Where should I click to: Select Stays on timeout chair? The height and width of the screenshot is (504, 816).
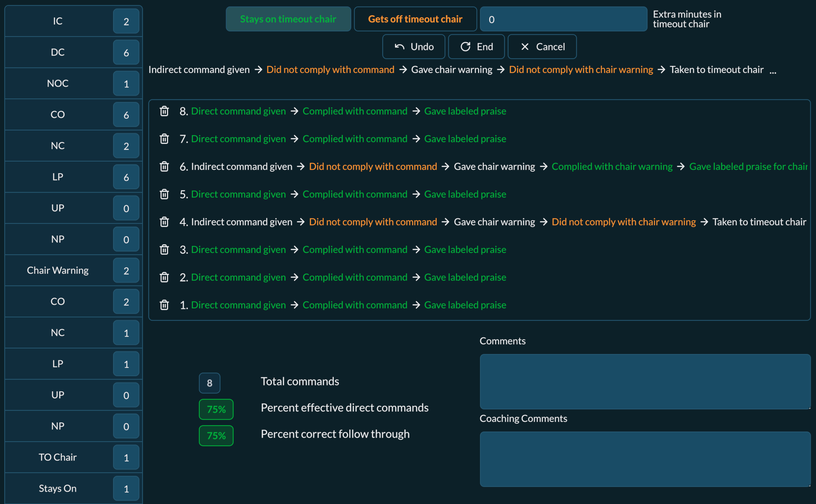pos(288,19)
